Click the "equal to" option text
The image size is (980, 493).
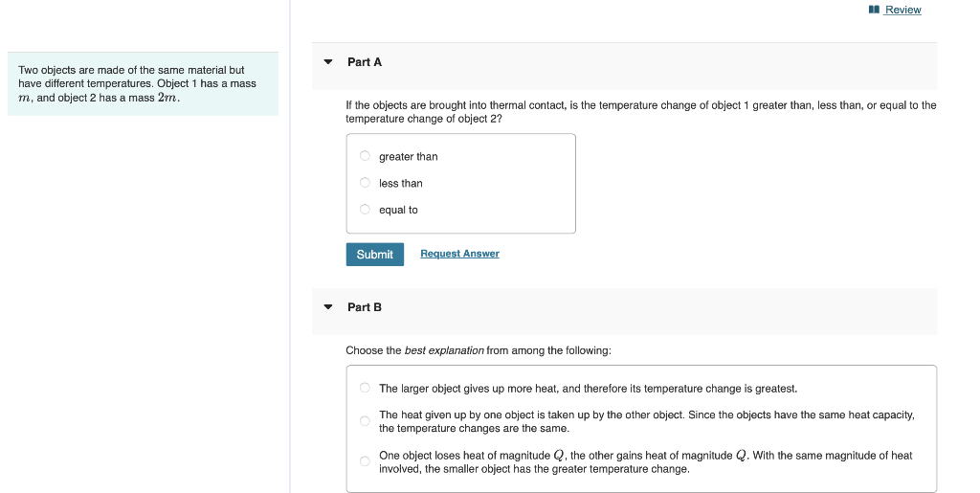398,210
